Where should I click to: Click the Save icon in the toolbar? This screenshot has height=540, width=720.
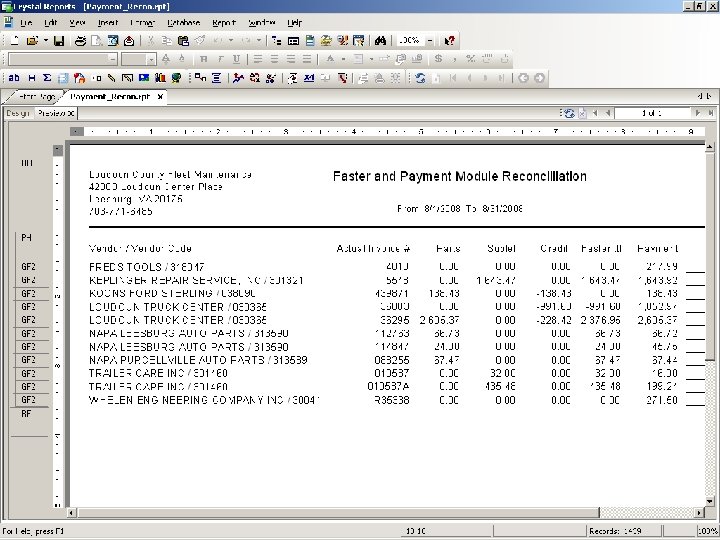[58, 41]
